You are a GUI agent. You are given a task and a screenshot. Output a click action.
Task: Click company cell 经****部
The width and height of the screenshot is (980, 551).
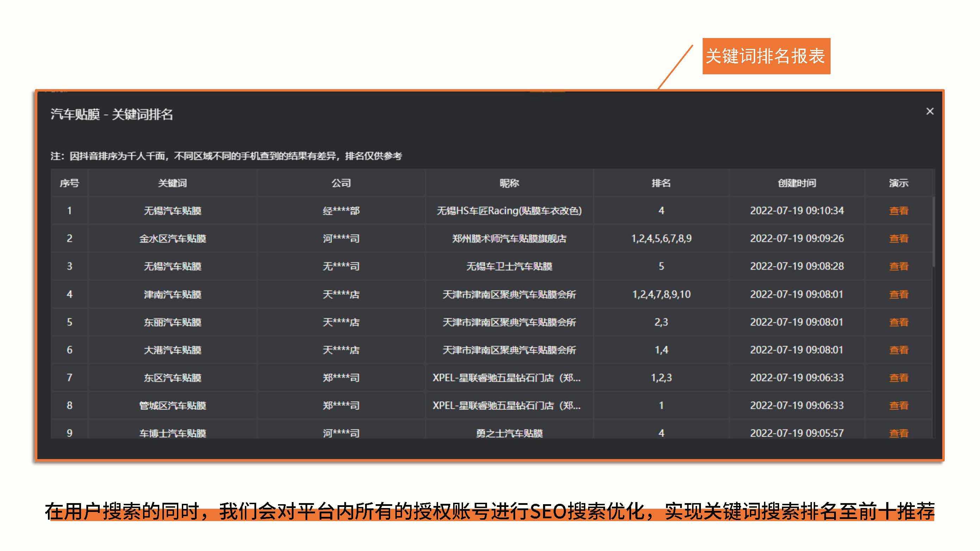[341, 211]
